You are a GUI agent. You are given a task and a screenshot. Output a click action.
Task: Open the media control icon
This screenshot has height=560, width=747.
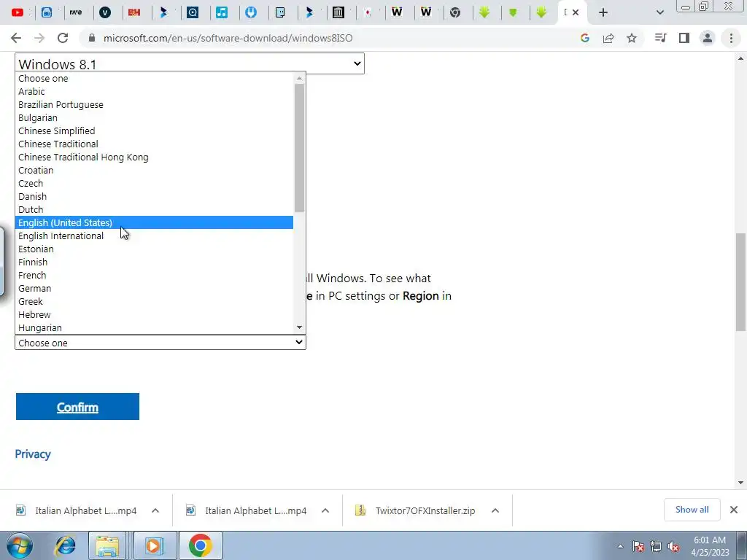tap(660, 38)
